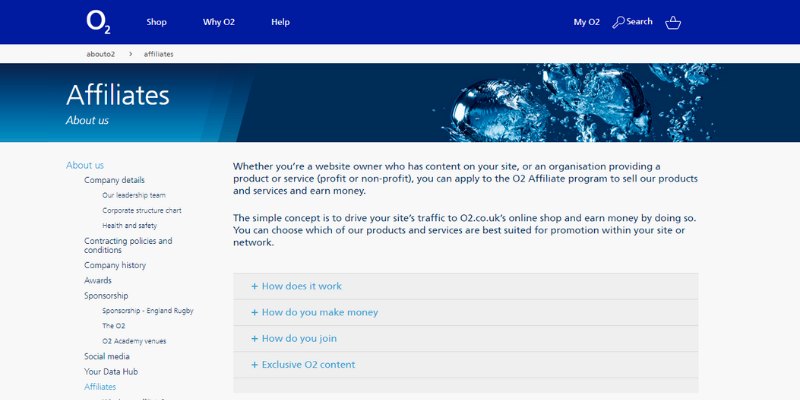The image size is (800, 400).
Task: Open Company history link
Action: point(115,265)
